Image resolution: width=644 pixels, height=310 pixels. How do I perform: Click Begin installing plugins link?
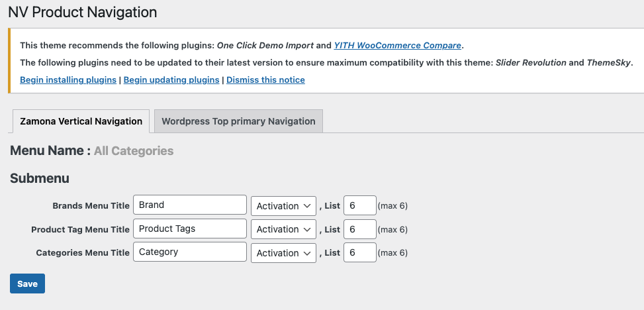(x=68, y=80)
